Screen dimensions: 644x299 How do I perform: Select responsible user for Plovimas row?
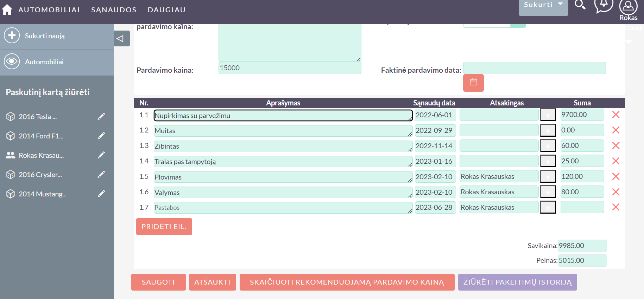coord(548,176)
